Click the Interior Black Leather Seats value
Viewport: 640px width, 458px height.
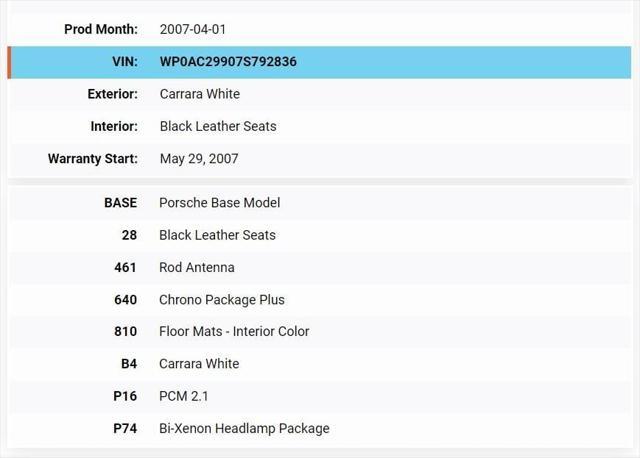[218, 126]
